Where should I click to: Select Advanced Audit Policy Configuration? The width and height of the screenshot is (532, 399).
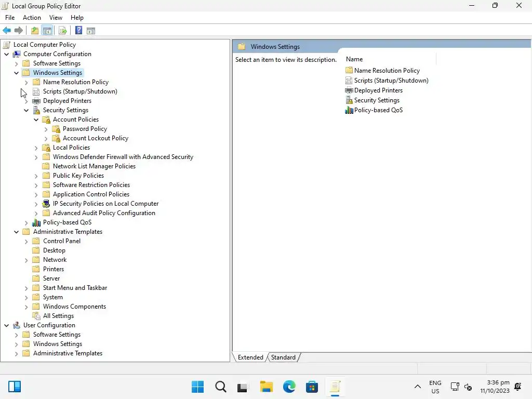tap(104, 213)
